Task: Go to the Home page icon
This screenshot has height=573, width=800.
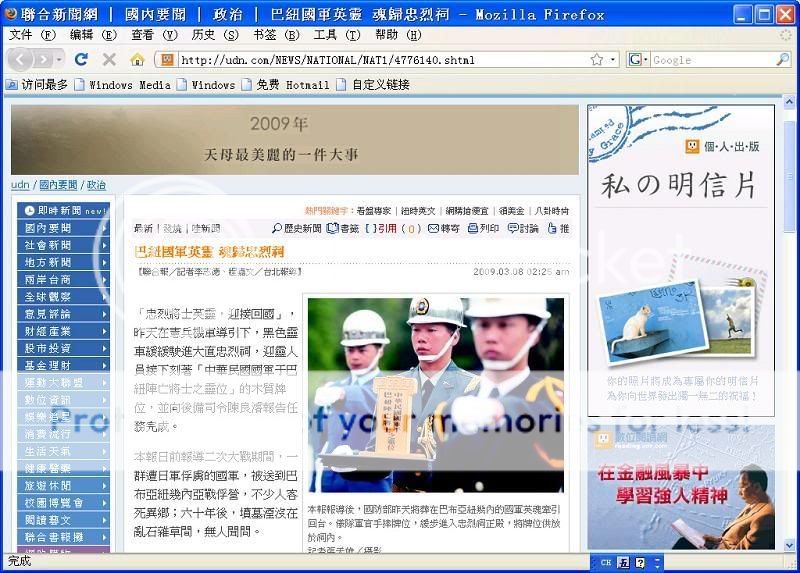Action: coord(137,60)
